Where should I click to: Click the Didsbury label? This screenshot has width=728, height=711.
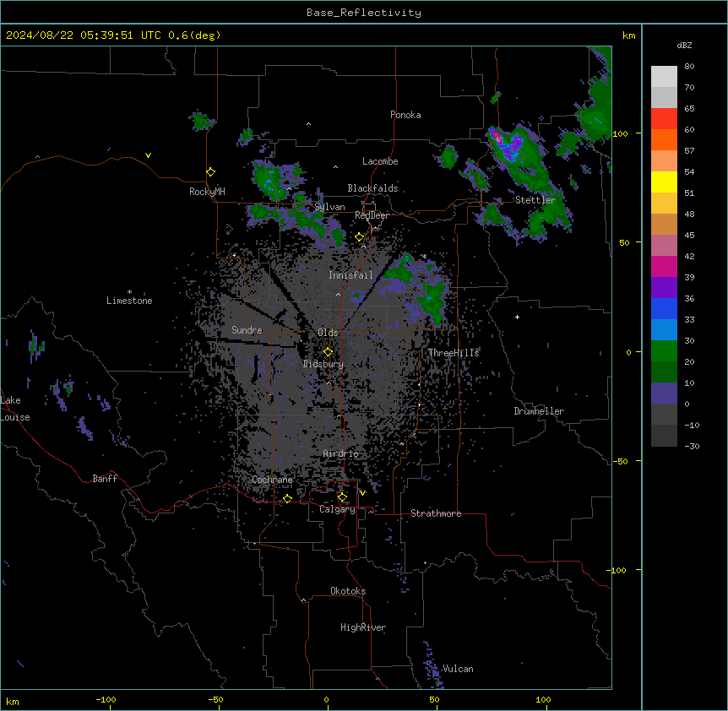point(323,364)
